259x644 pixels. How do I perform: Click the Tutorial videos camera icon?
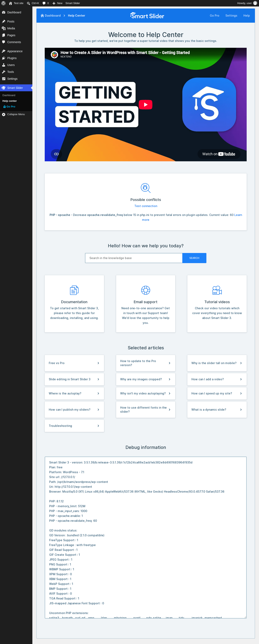point(217,290)
